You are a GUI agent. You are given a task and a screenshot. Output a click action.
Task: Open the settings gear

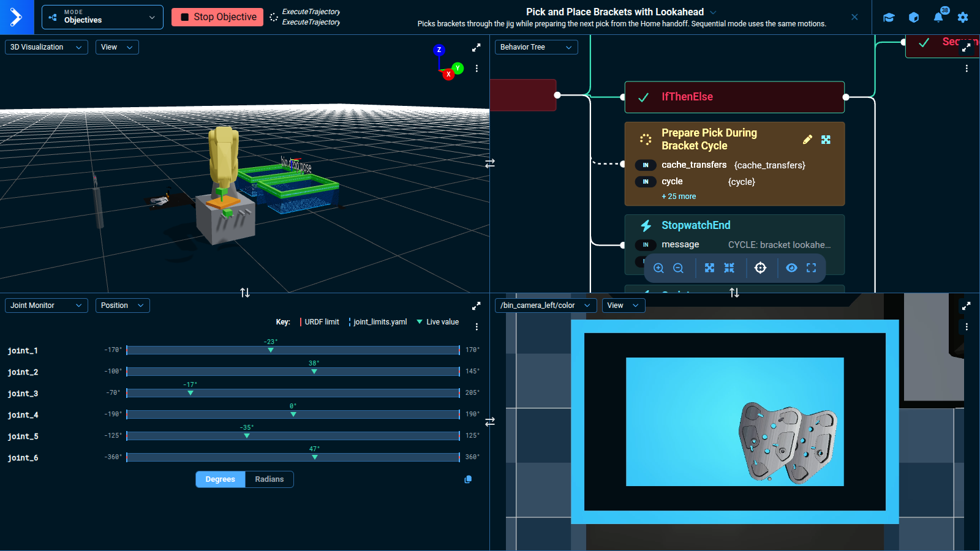(963, 17)
